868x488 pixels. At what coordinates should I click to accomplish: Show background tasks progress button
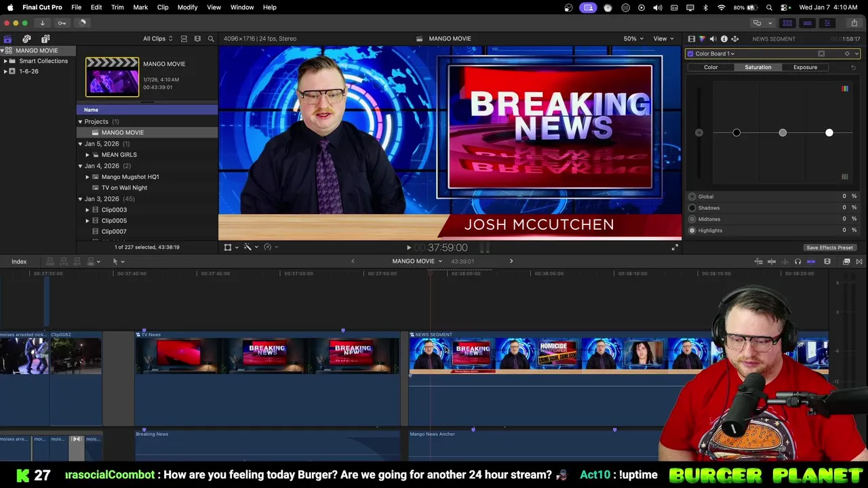tap(83, 22)
